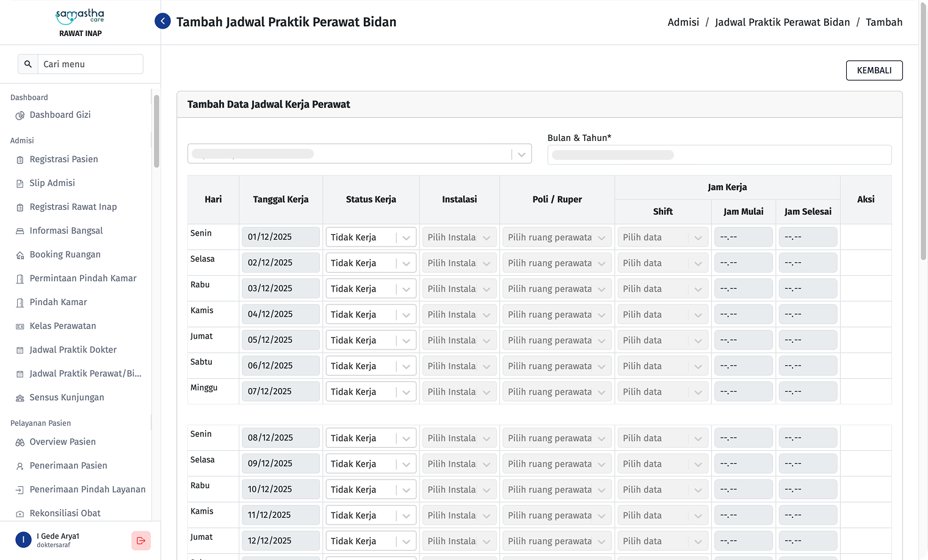
Task: Click the Cari menu search field
Action: [90, 64]
